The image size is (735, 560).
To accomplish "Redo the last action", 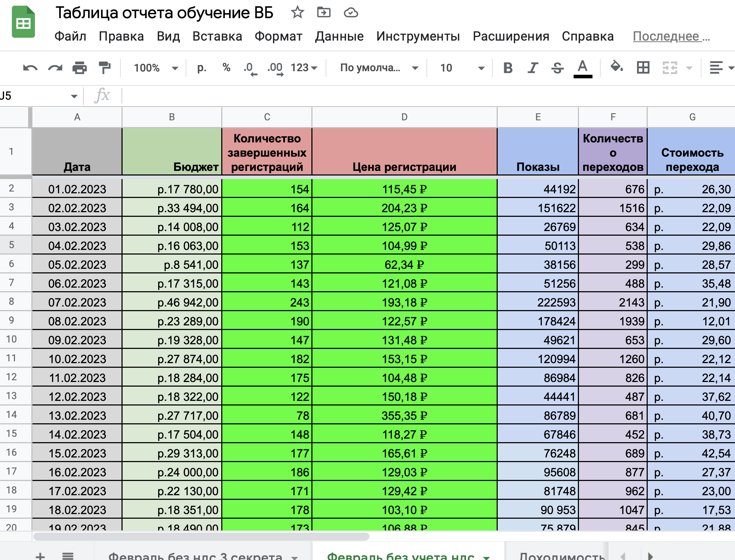I will pyautogui.click(x=55, y=68).
